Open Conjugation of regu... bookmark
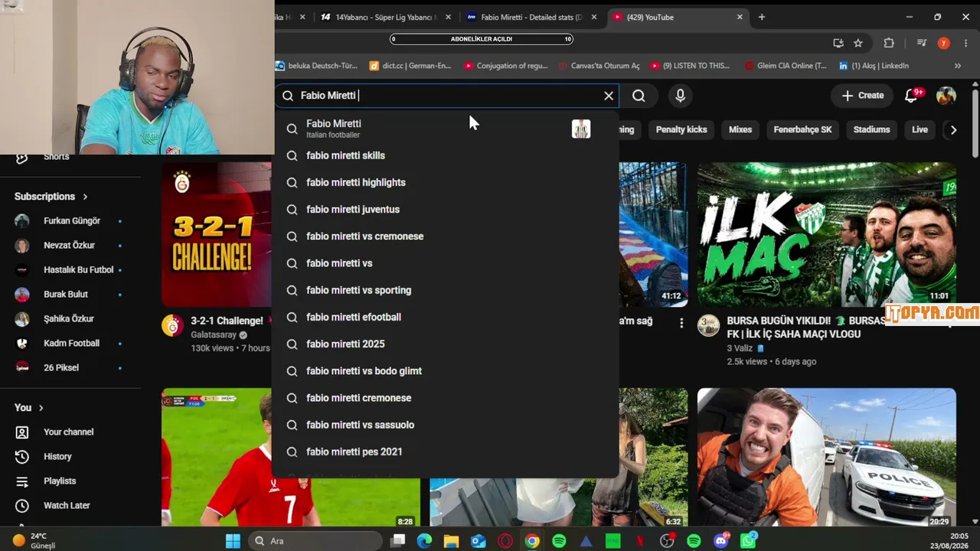The width and height of the screenshot is (980, 551). (x=506, y=66)
